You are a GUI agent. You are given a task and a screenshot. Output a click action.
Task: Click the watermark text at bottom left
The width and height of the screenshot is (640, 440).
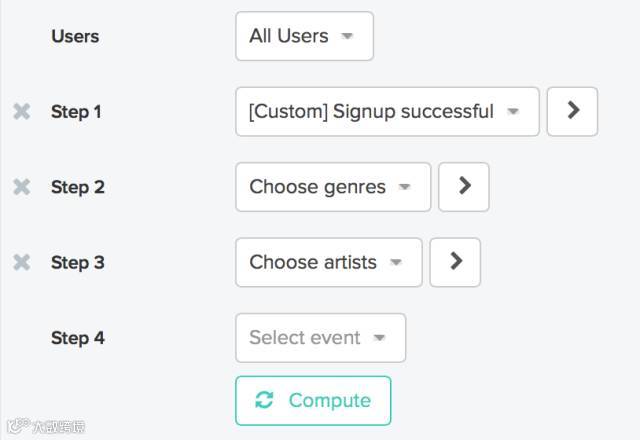click(58, 427)
